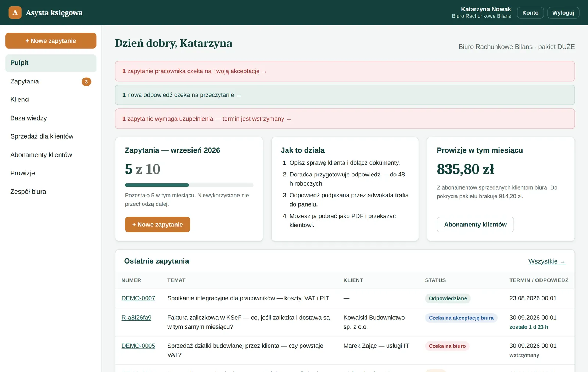The width and height of the screenshot is (588, 372).
Task: Click the TEMAT column header
Action: [x=176, y=280]
